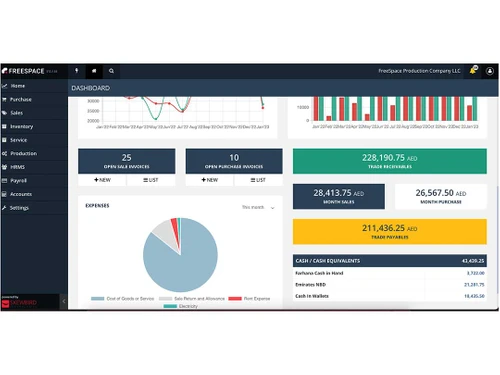Open the notifications bell icon

[473, 70]
